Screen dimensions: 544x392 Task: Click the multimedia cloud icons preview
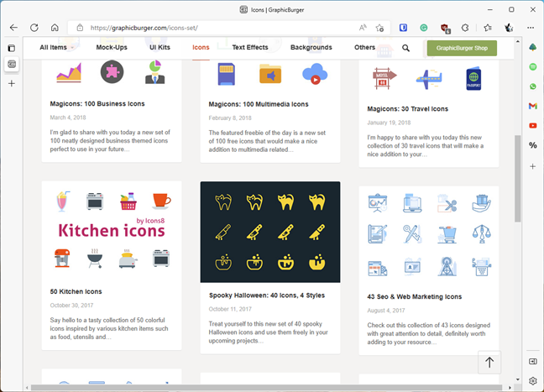point(270,74)
